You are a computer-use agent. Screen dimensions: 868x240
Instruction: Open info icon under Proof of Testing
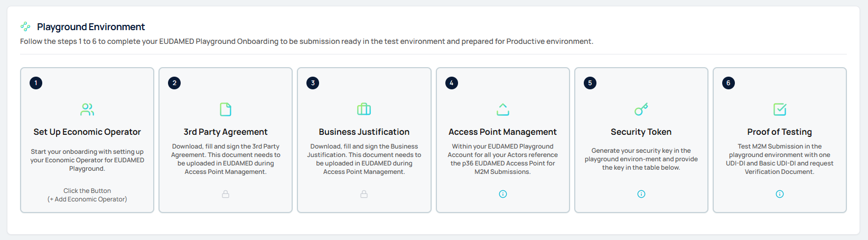(x=780, y=194)
